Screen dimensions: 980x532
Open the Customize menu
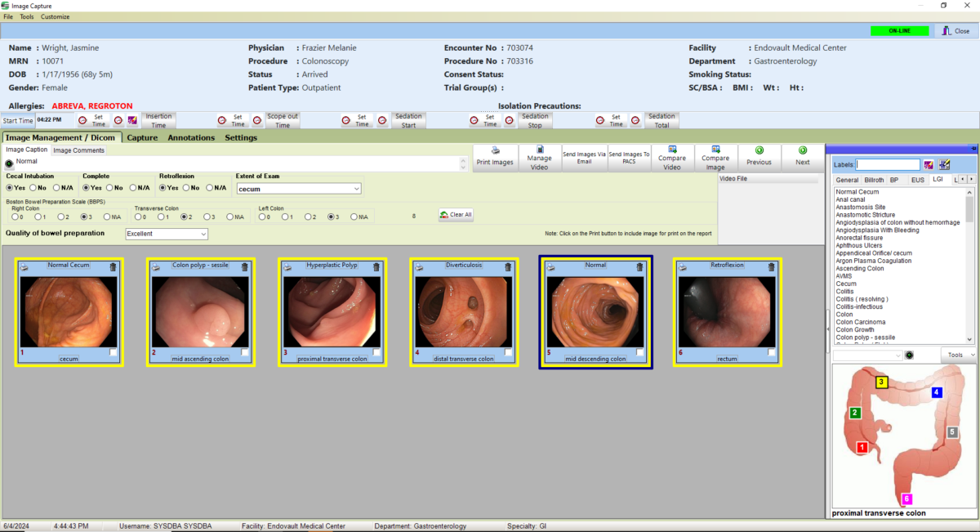(55, 16)
